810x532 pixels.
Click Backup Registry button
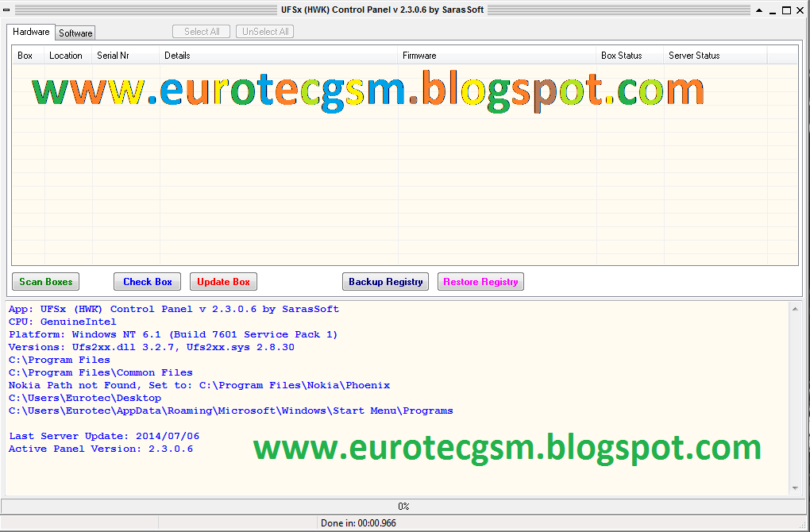385,282
